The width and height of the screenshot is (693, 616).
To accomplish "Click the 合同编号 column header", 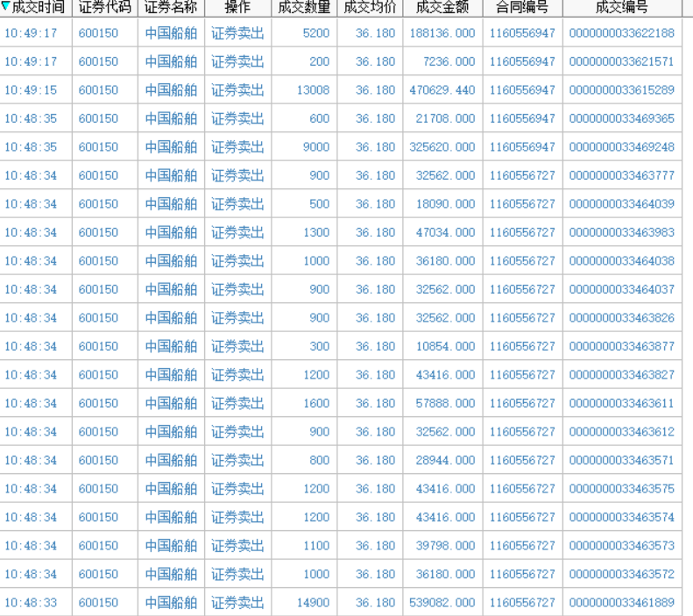I will click(522, 7).
